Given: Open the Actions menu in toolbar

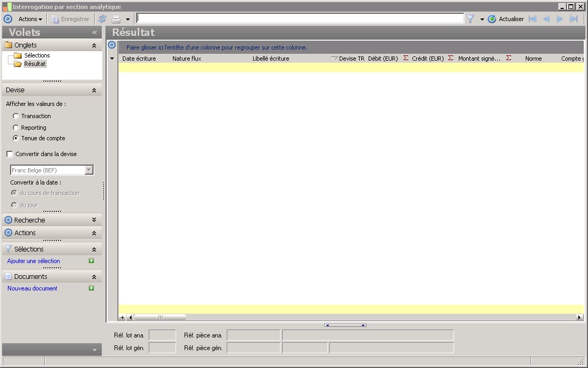Looking at the screenshot, I should click(x=30, y=19).
